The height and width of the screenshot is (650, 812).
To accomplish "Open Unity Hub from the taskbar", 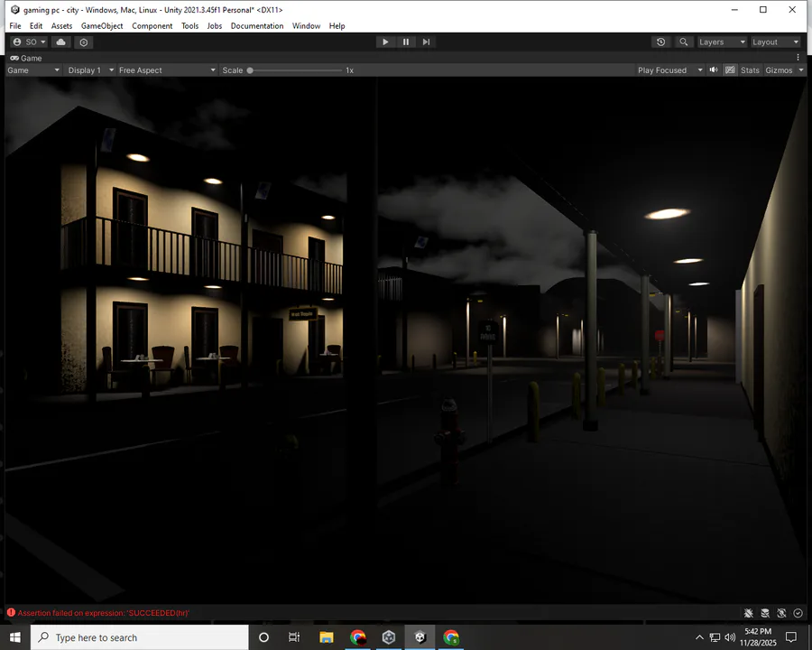I will pyautogui.click(x=389, y=637).
